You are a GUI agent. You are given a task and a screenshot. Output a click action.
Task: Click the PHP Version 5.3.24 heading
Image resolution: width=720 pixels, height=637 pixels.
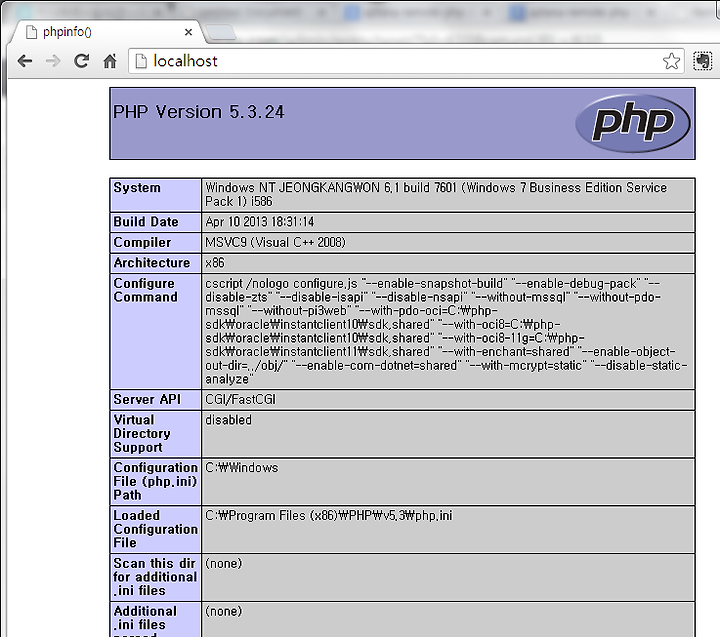pos(199,112)
